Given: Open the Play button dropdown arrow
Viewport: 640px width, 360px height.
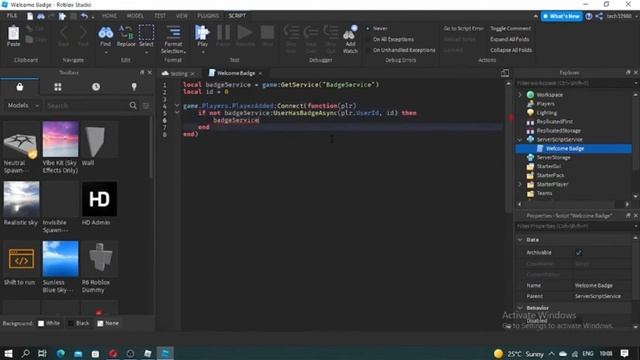Looking at the screenshot, I should pos(203,52).
